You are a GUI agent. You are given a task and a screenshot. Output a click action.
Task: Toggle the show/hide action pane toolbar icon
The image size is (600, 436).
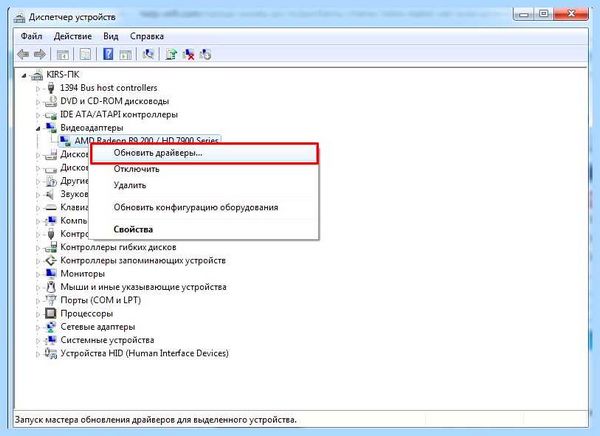click(x=126, y=55)
